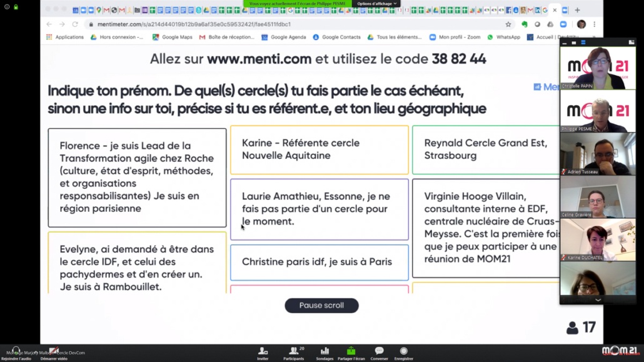Open Sondages polls in Zoom
The height and width of the screenshot is (362, 644).
pyautogui.click(x=325, y=353)
